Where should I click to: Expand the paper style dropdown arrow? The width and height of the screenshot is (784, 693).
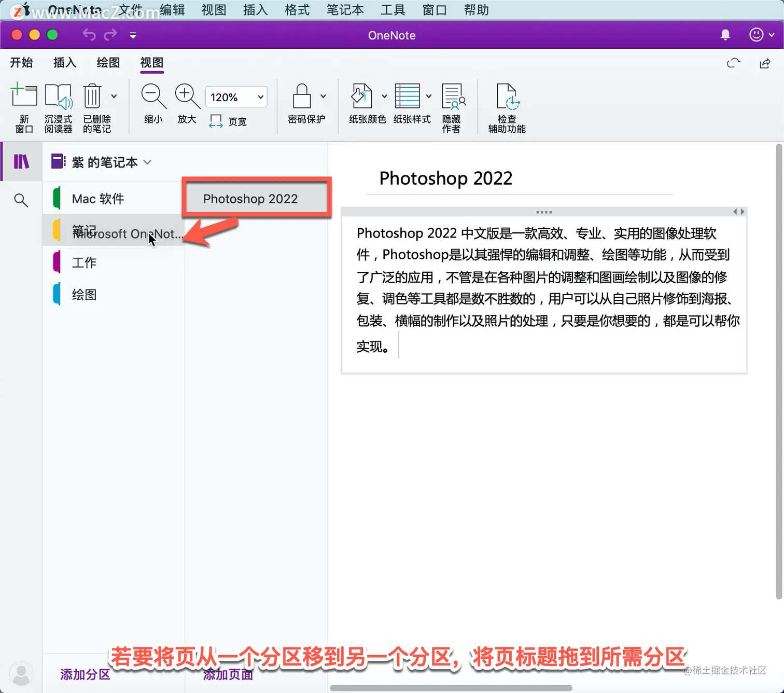pyautogui.click(x=429, y=96)
